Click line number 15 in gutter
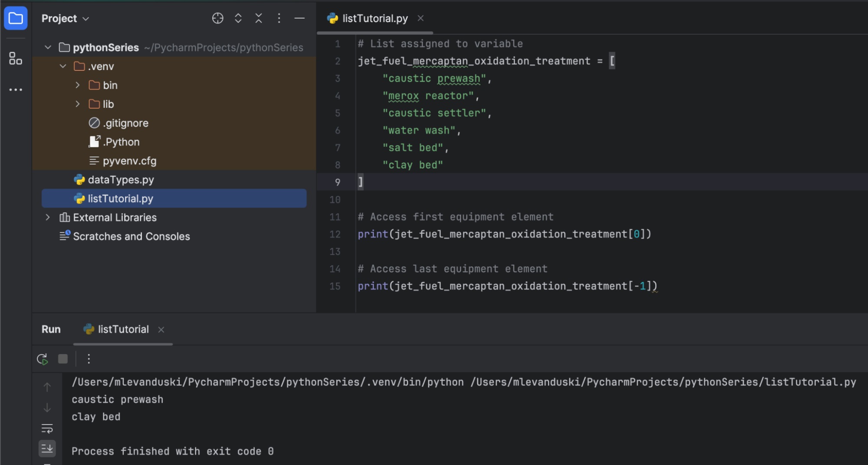The width and height of the screenshot is (868, 465). coord(335,286)
